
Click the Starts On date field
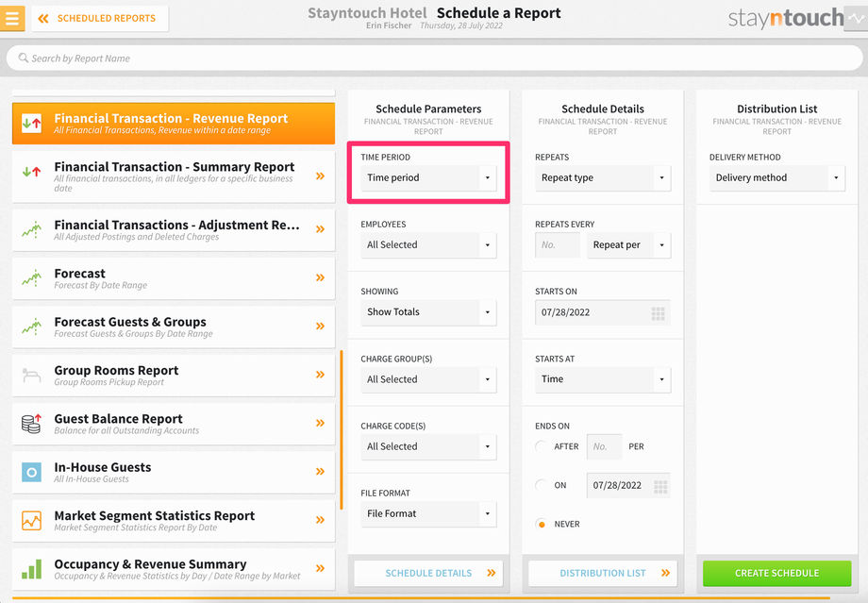click(603, 312)
